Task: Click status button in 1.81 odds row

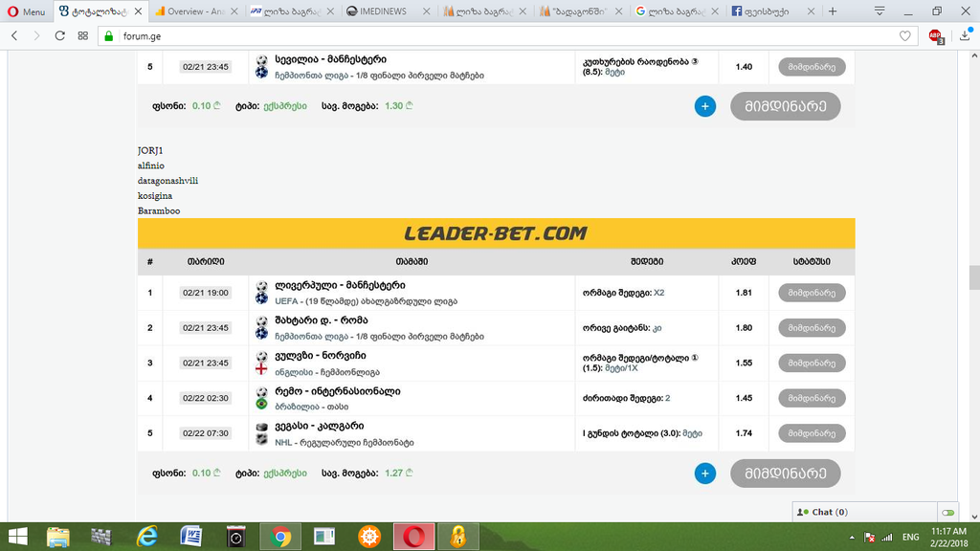Action: (x=812, y=293)
